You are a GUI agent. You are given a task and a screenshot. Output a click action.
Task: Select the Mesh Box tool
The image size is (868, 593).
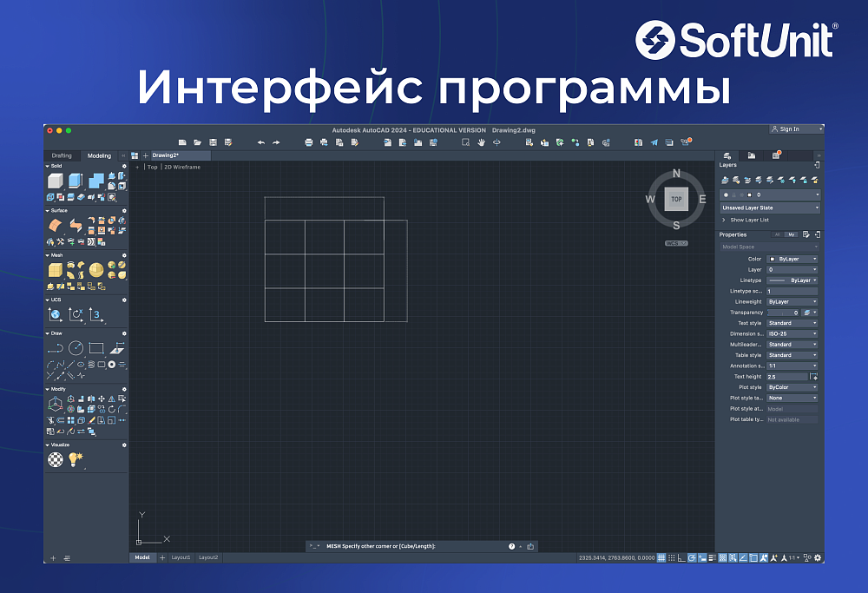point(55,270)
